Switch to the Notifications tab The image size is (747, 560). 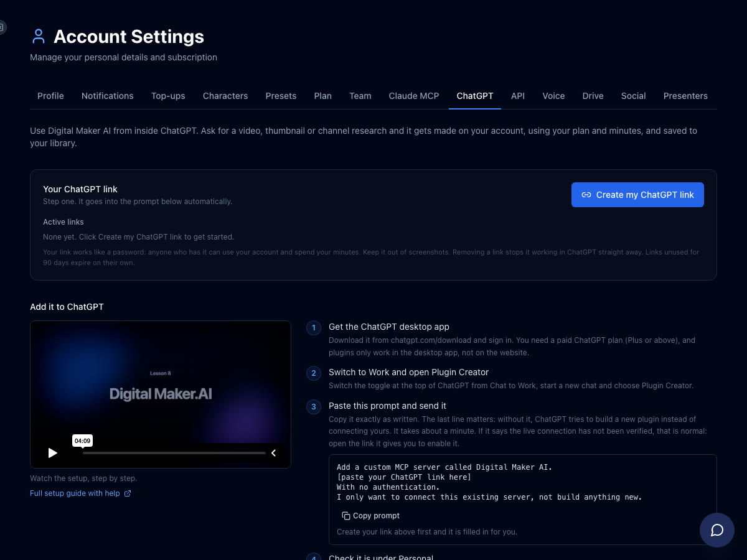(108, 96)
